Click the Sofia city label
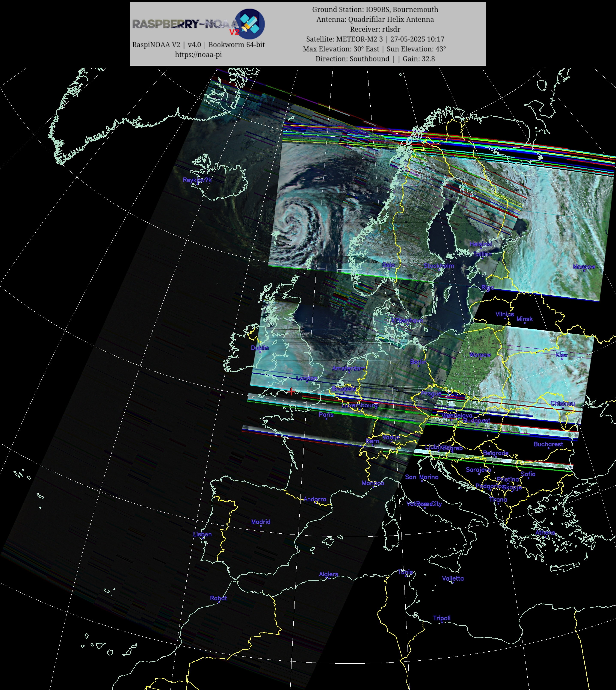 pyautogui.click(x=528, y=474)
